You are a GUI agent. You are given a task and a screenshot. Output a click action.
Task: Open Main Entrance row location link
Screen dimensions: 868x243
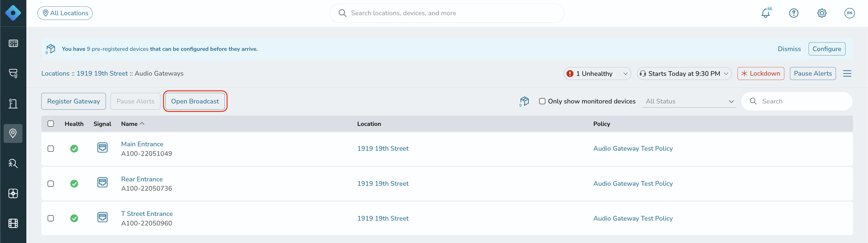pos(383,148)
